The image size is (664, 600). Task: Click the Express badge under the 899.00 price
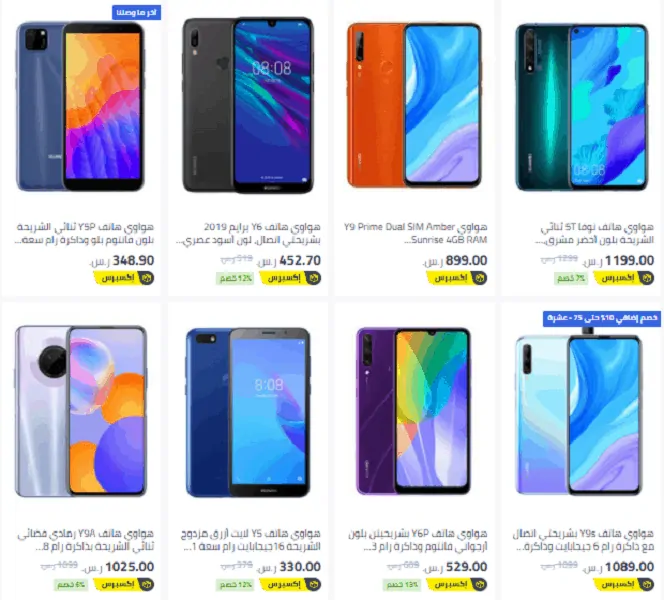pos(457,278)
